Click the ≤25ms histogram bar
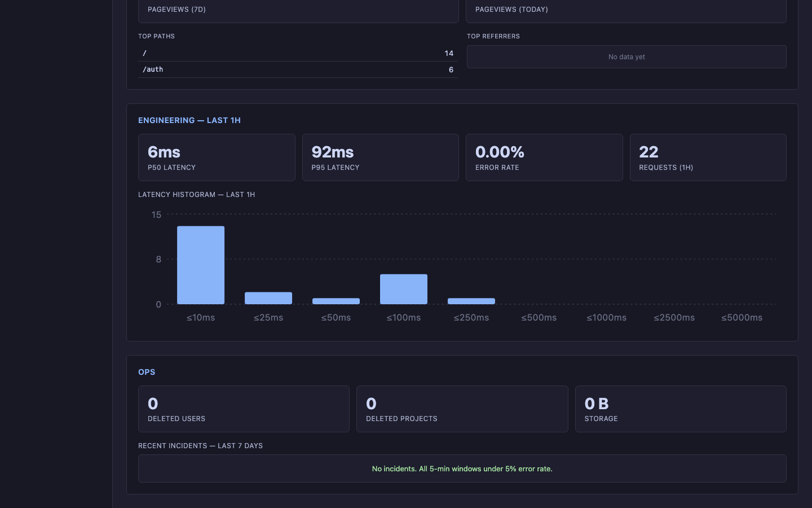 point(268,298)
